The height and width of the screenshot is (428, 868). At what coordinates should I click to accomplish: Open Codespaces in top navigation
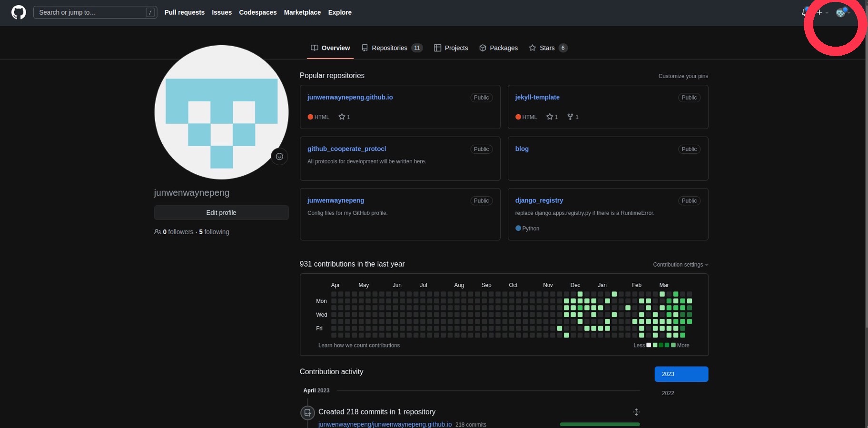click(x=258, y=12)
